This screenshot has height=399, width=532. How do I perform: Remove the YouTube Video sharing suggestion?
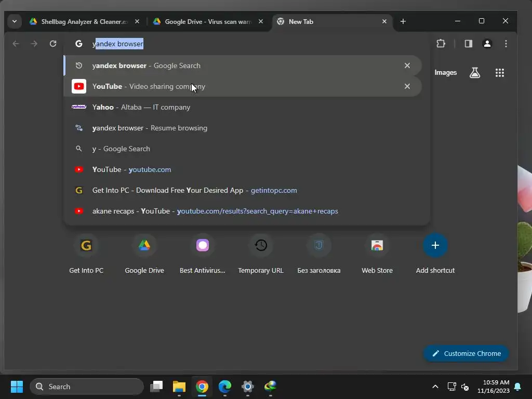click(407, 86)
